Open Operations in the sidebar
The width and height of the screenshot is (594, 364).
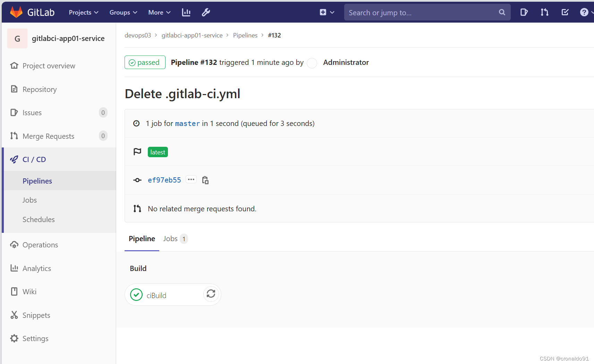(40, 245)
